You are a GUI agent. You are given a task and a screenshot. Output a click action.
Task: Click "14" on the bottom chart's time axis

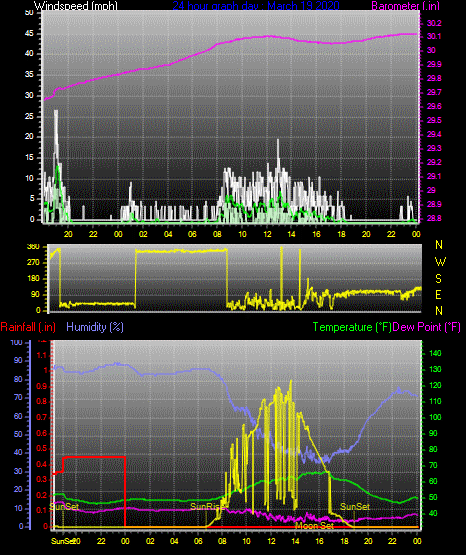tap(295, 541)
